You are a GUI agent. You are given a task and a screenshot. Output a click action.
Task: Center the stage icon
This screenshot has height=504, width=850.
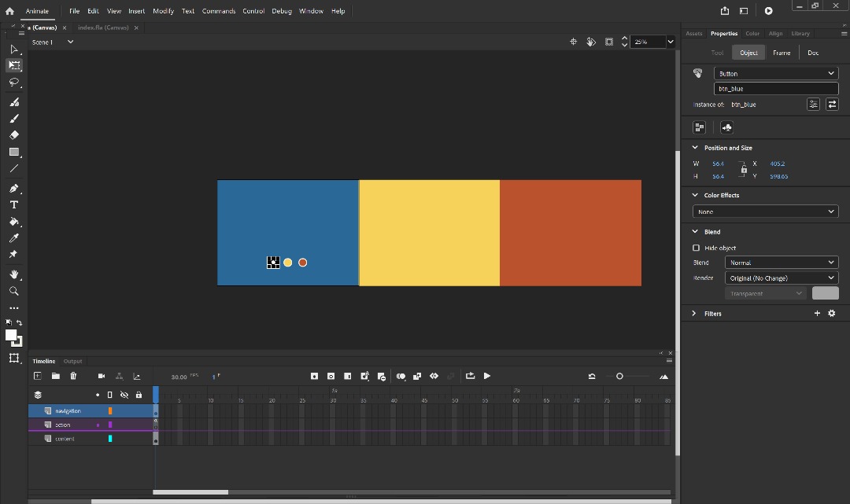(x=573, y=42)
